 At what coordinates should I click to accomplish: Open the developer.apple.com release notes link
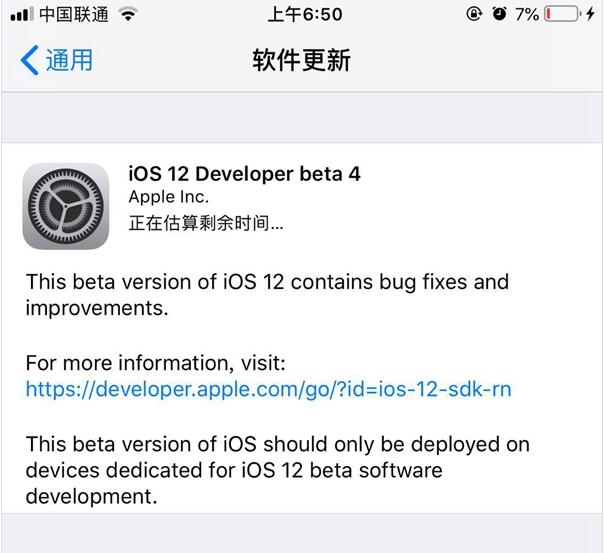click(268, 389)
